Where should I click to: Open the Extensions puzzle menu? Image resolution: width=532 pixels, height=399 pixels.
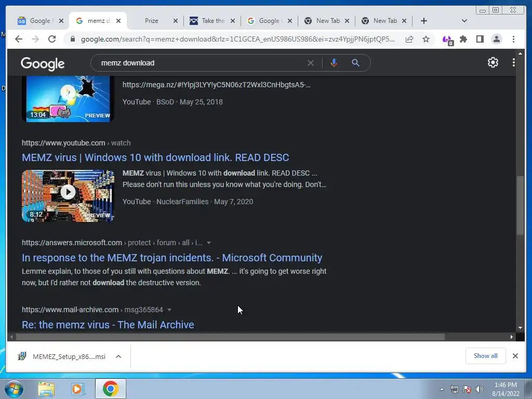point(463,39)
